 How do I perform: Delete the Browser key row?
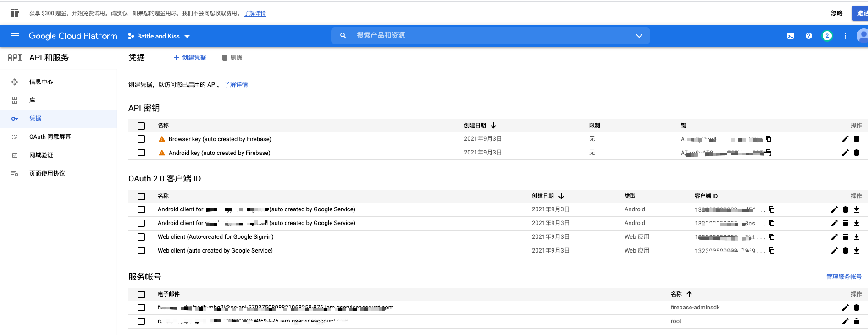857,139
